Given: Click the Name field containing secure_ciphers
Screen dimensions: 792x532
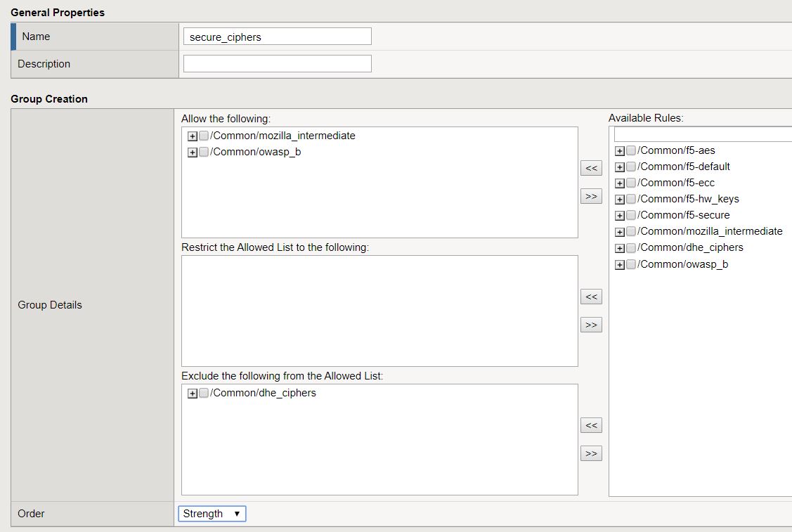Looking at the screenshot, I should coord(277,36).
